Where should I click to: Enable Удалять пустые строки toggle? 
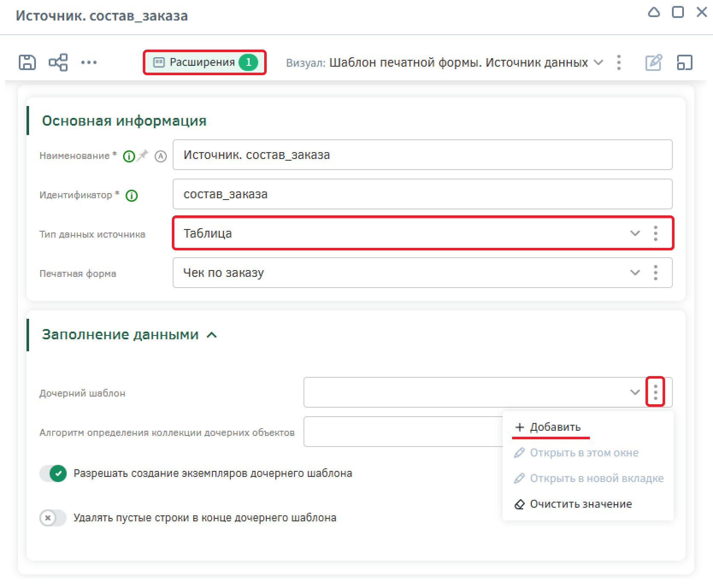[53, 518]
